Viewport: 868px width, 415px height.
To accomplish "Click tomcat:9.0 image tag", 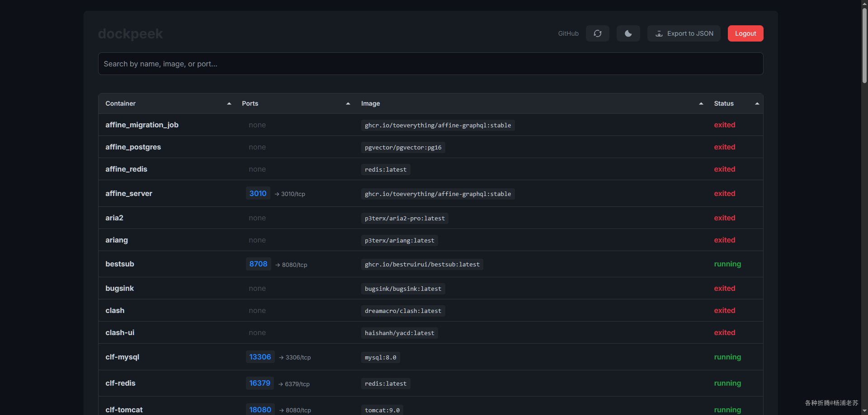I will pyautogui.click(x=382, y=410).
